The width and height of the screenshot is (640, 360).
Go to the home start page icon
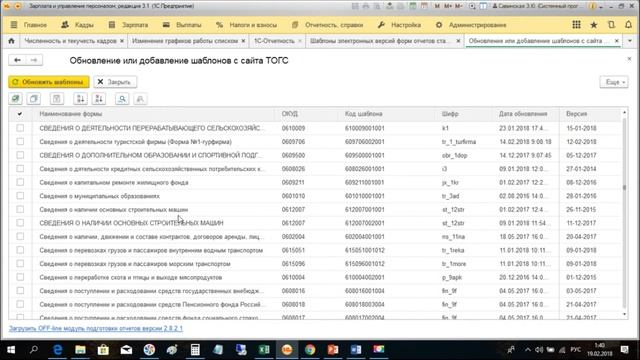pyautogui.click(x=11, y=41)
